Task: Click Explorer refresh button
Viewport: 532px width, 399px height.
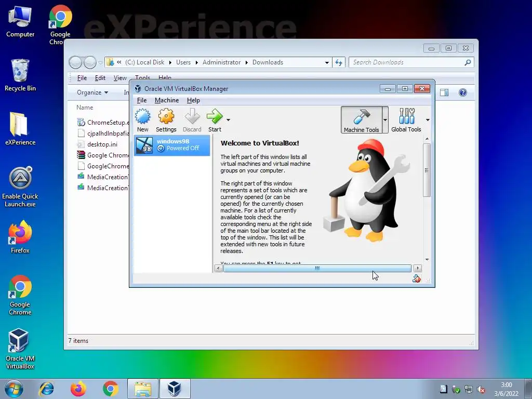Action: [x=339, y=62]
